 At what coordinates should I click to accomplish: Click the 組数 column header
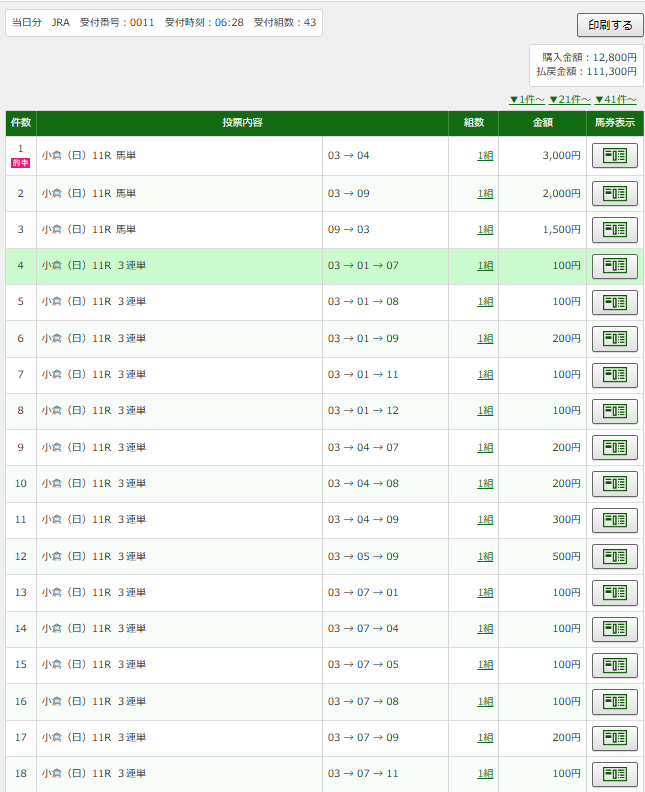(x=474, y=123)
